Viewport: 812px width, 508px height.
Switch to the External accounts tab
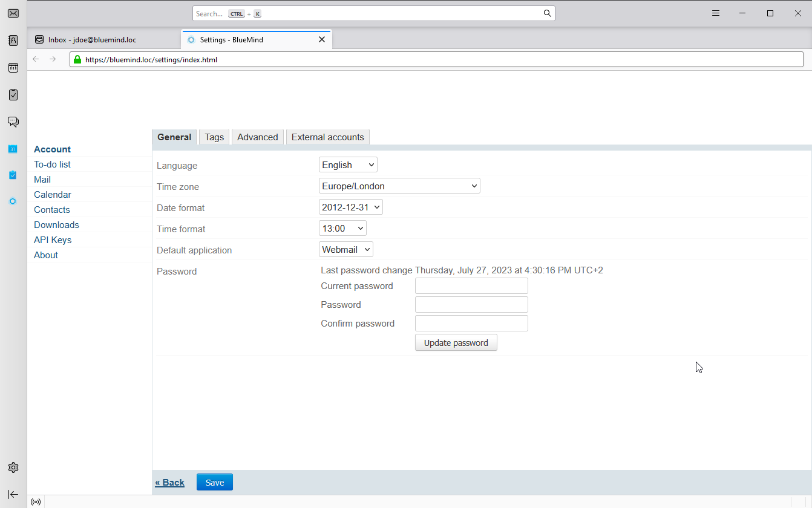[x=327, y=137]
